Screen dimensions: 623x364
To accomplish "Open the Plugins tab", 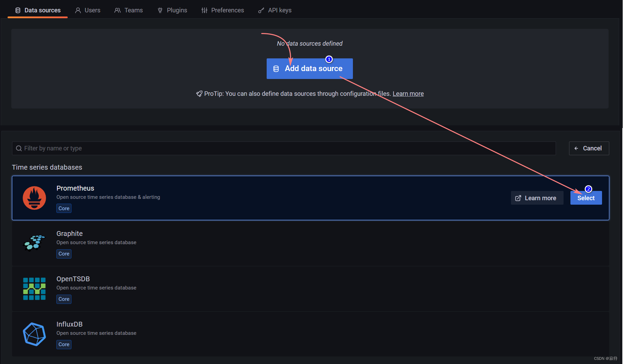I will [x=173, y=10].
